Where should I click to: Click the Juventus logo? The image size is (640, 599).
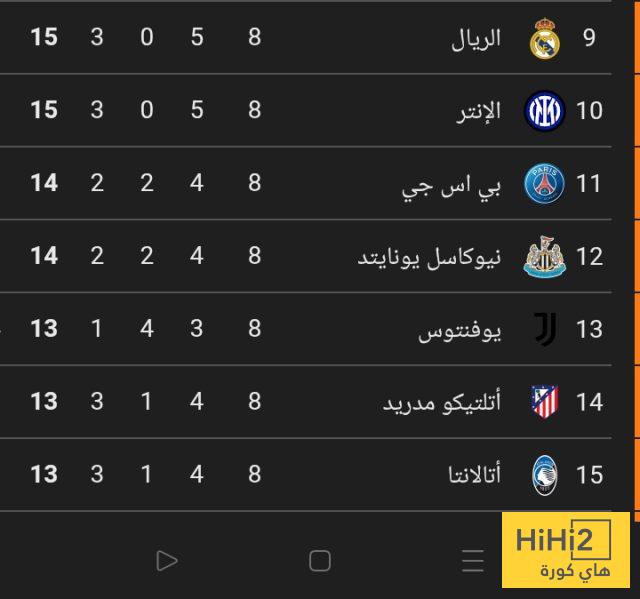[545, 329]
